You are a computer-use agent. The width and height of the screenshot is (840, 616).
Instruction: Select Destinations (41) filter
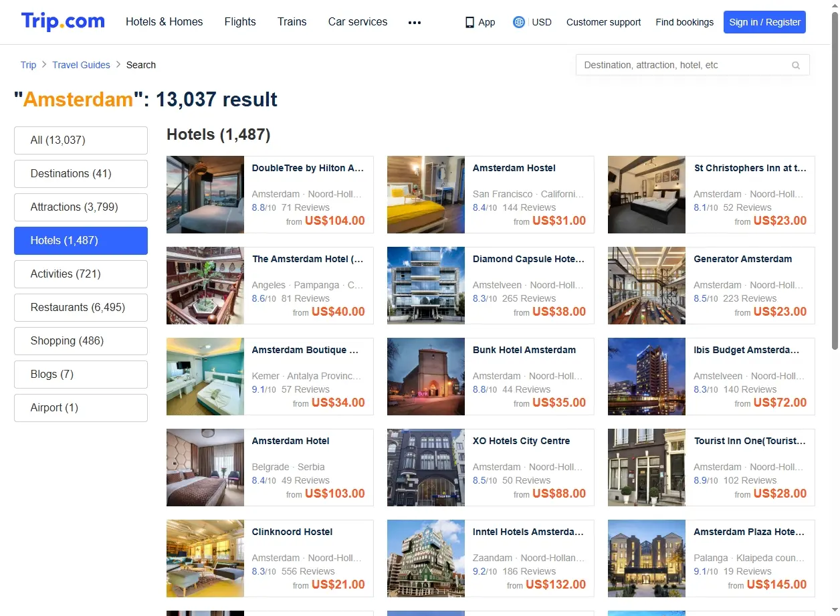coord(81,174)
